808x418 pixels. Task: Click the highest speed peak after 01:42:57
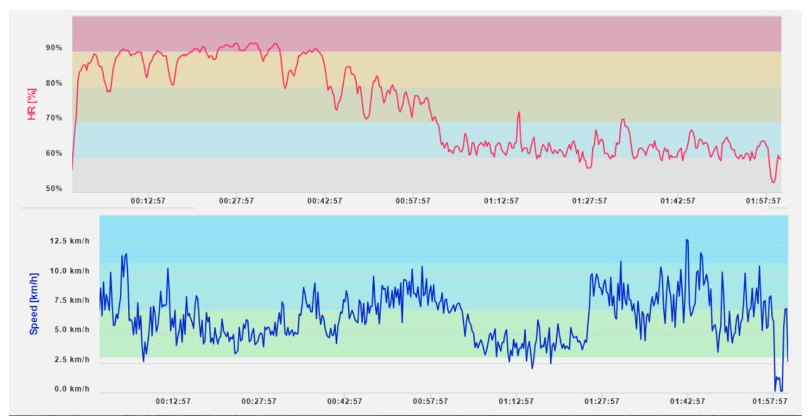[x=687, y=241]
